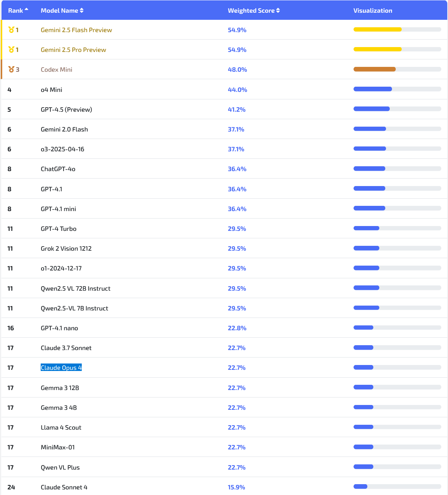
Task: Click the orange progress bar for Codex Mini
Action: point(374,69)
